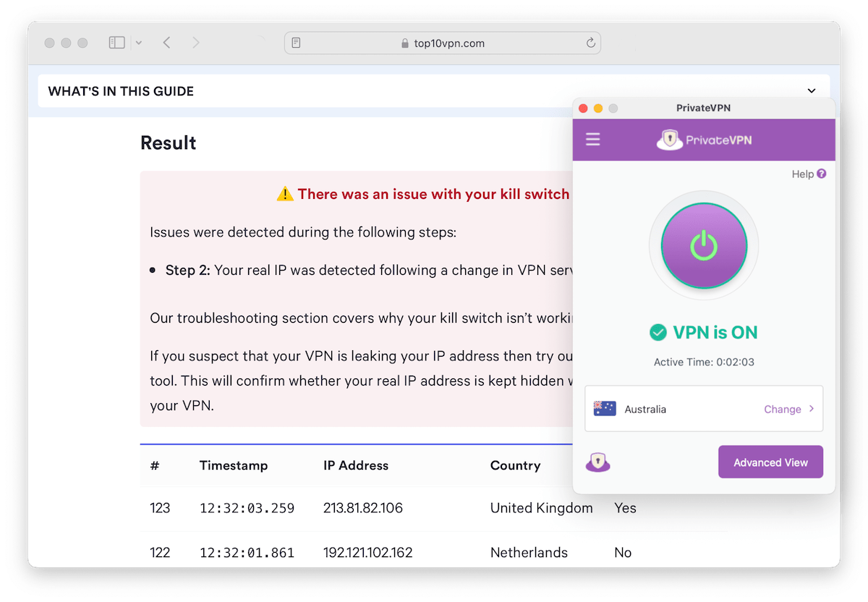This screenshot has height=602, width=868.
Task: Toggle Safari sidebar button
Action: click(116, 43)
